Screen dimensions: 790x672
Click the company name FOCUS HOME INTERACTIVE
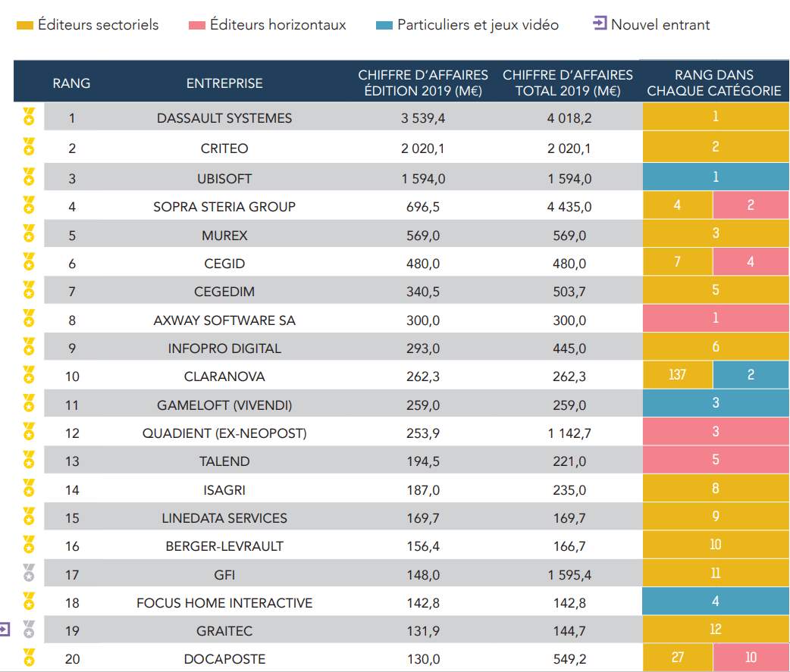[x=224, y=602]
